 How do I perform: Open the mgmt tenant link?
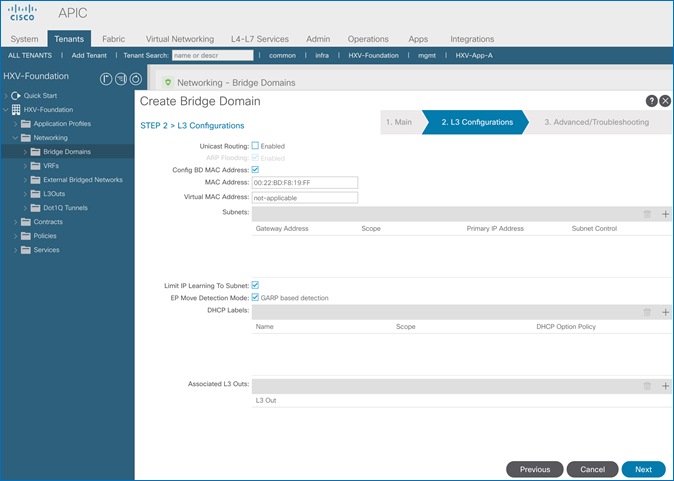[427, 55]
